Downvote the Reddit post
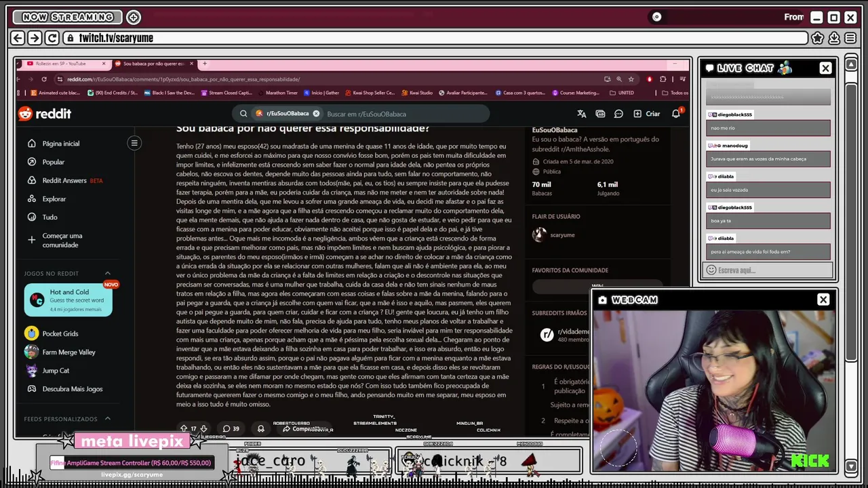 pyautogui.click(x=203, y=428)
